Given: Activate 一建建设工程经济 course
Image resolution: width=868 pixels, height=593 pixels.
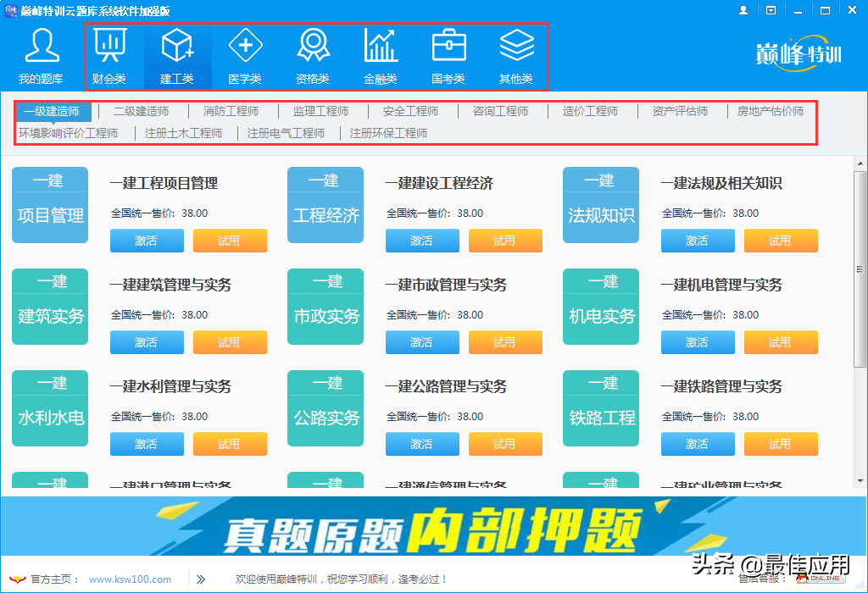Looking at the screenshot, I should pos(422,241).
